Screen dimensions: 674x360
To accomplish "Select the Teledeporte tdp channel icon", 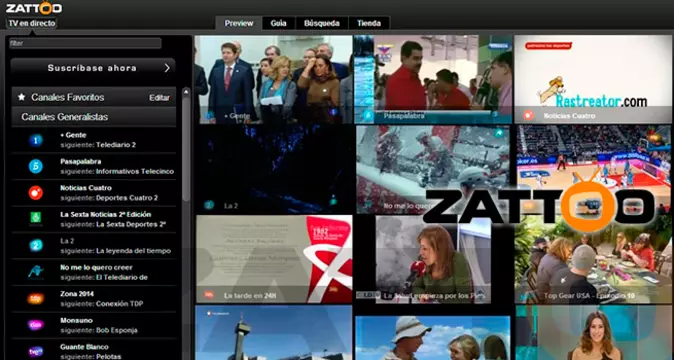I will (x=36, y=299).
